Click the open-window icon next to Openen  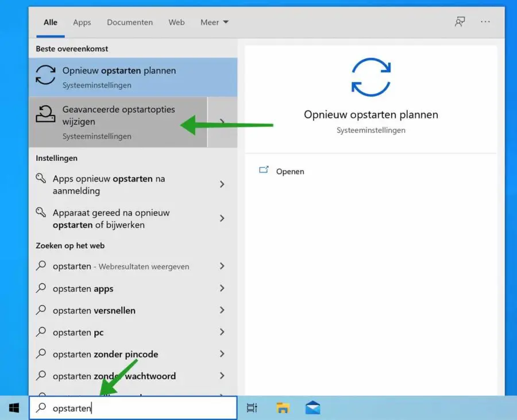tap(264, 170)
